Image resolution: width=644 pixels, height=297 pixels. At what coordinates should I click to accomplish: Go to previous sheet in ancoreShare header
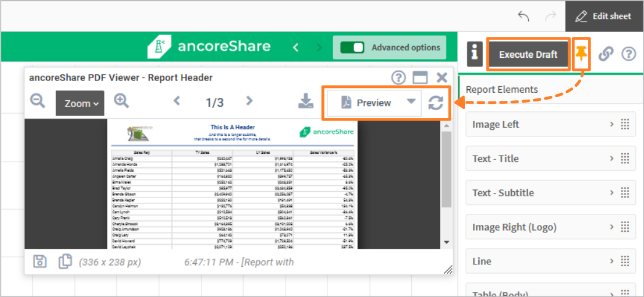pos(296,47)
